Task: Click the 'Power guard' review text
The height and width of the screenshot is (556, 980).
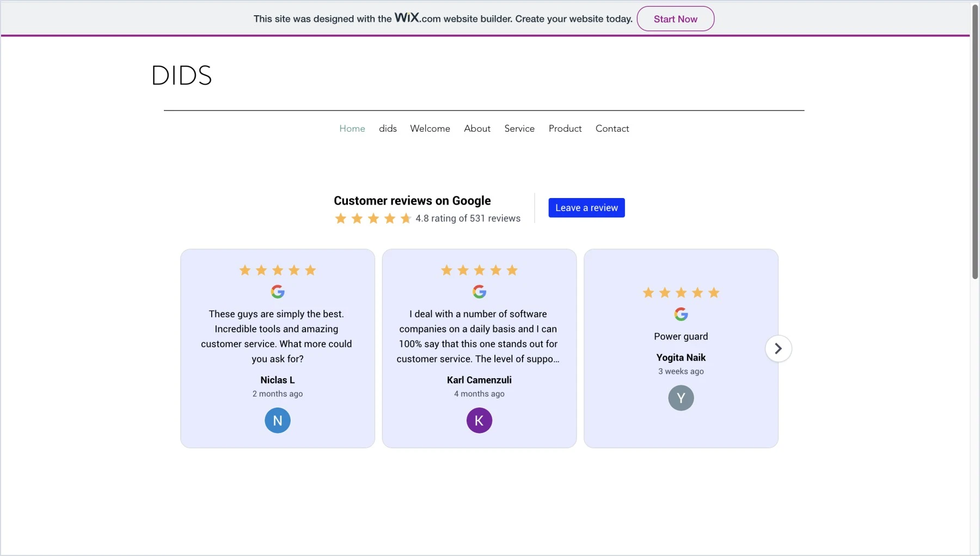Action: [681, 337]
